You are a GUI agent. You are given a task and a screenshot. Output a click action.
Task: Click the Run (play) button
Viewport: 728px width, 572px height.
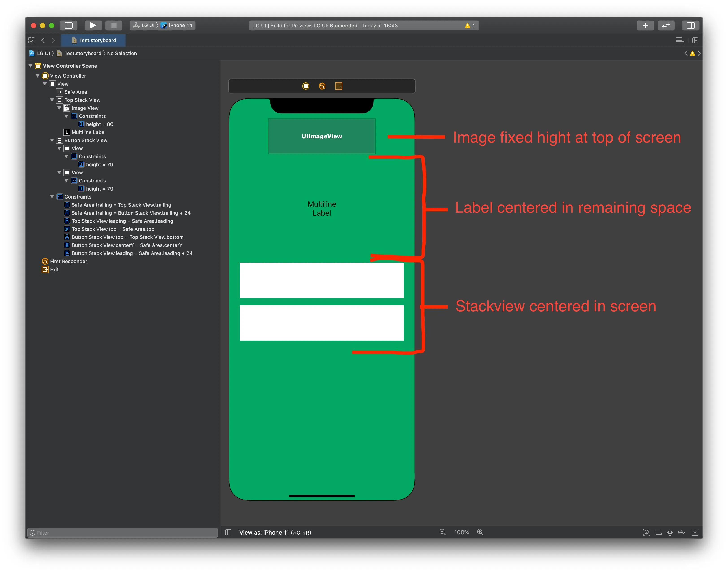tap(93, 26)
